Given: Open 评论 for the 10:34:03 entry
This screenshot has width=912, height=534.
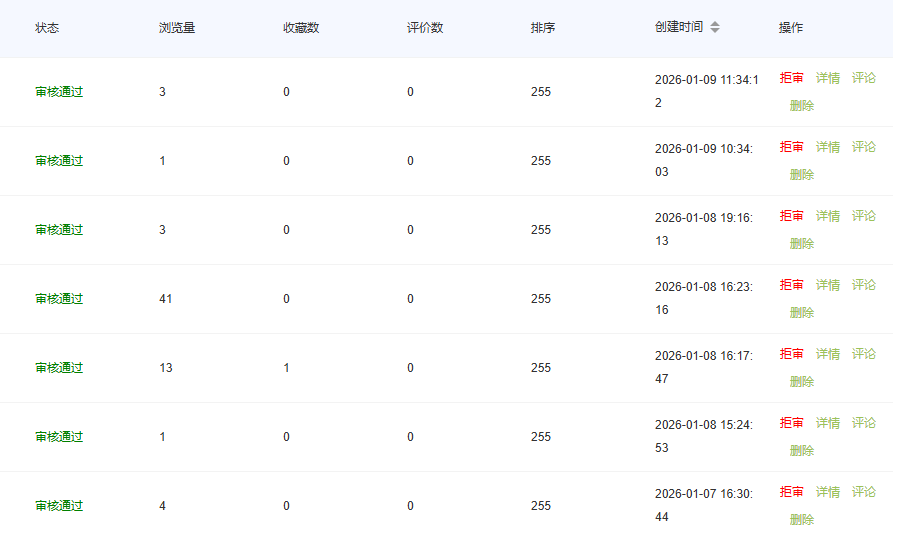Looking at the screenshot, I should pos(863,147).
